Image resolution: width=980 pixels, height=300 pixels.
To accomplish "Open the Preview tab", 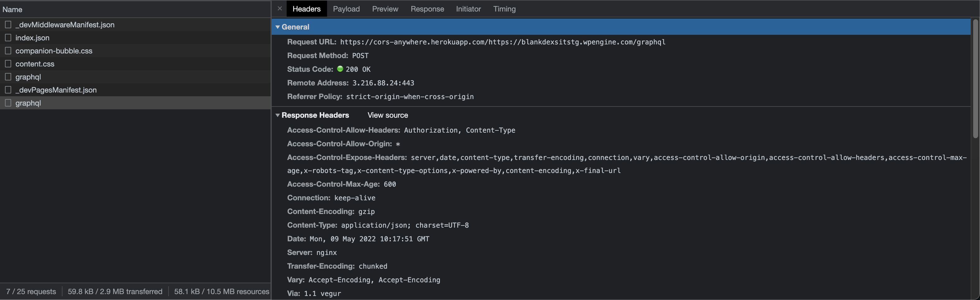I will [x=385, y=9].
